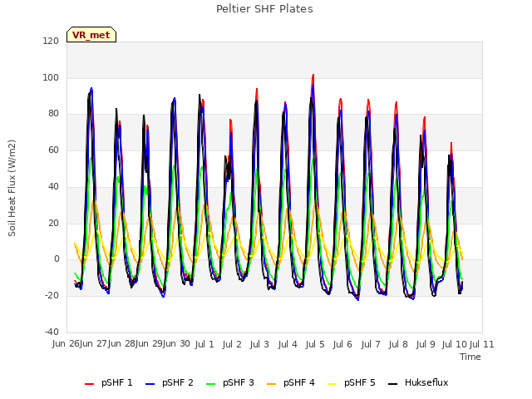Click the Jul 1 x-axis tick label
532x399 pixels.
pos(204,344)
